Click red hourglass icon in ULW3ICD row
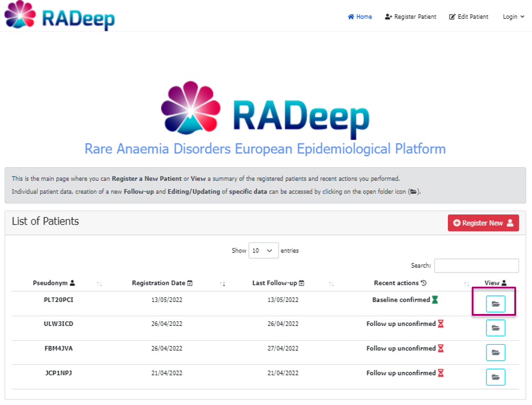 tap(440, 324)
